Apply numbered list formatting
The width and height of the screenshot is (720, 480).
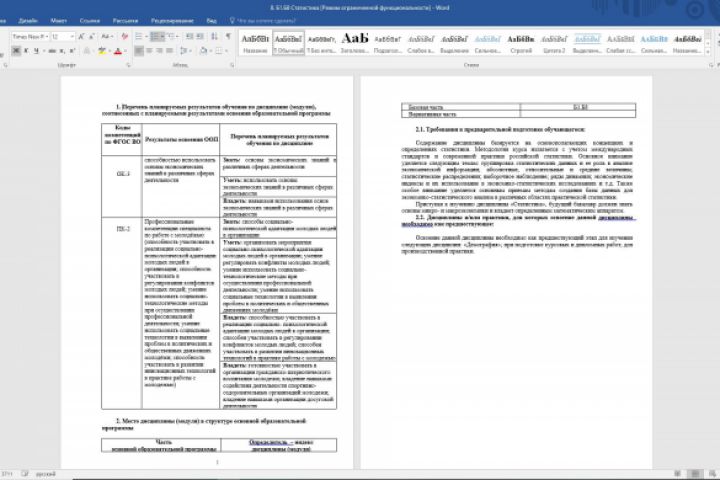pos(155,36)
